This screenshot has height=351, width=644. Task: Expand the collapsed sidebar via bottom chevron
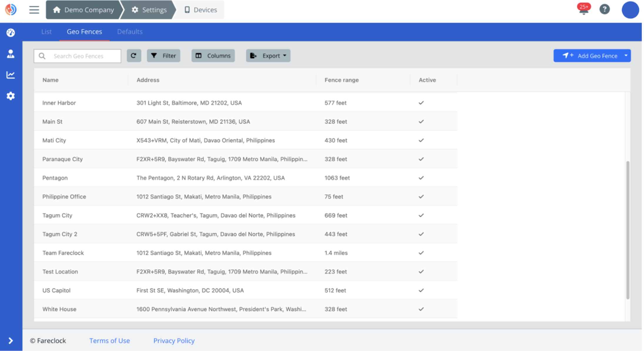[x=11, y=340]
